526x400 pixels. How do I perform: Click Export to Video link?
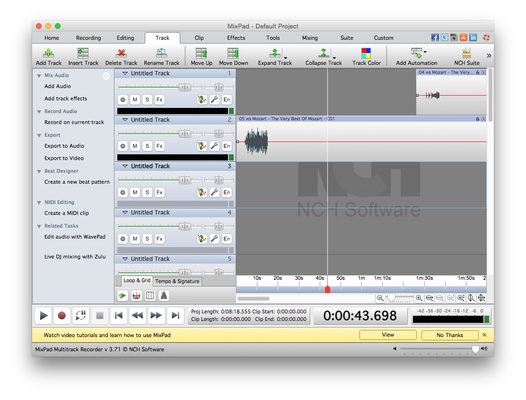[x=64, y=158]
